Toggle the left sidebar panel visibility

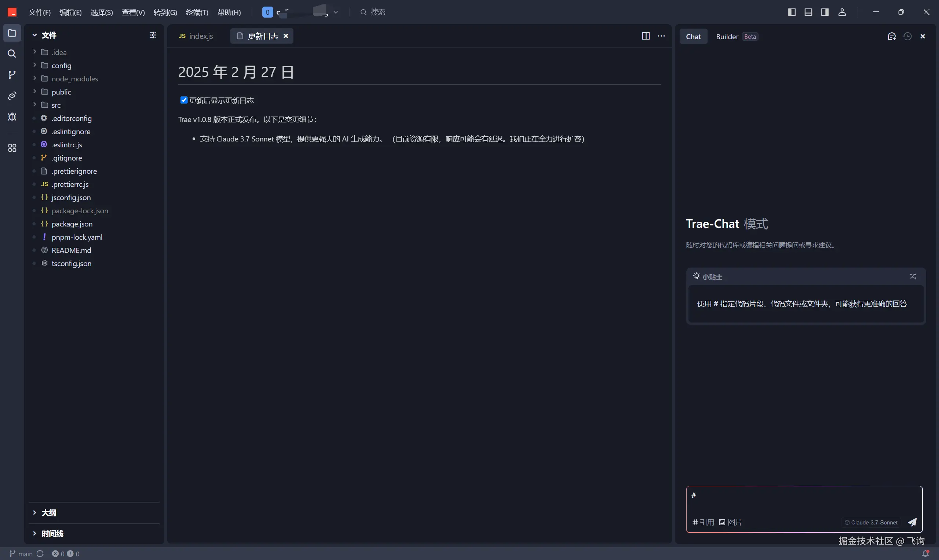point(792,12)
